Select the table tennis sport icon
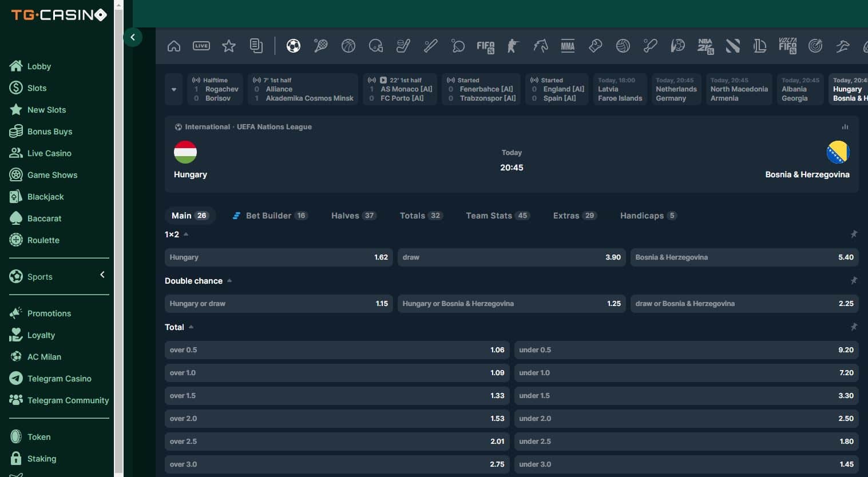Viewport: 868px width, 477px height. tap(458, 46)
